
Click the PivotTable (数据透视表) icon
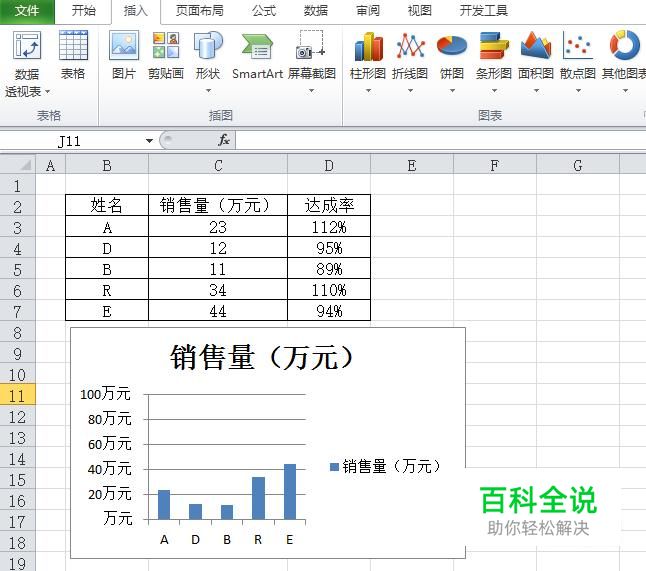[27, 45]
